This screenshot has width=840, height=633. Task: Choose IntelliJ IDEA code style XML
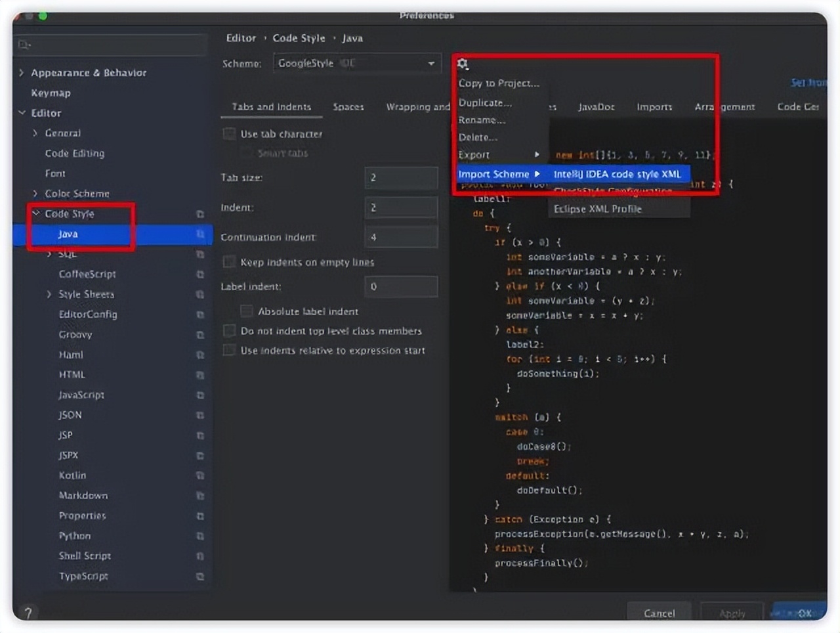click(617, 174)
